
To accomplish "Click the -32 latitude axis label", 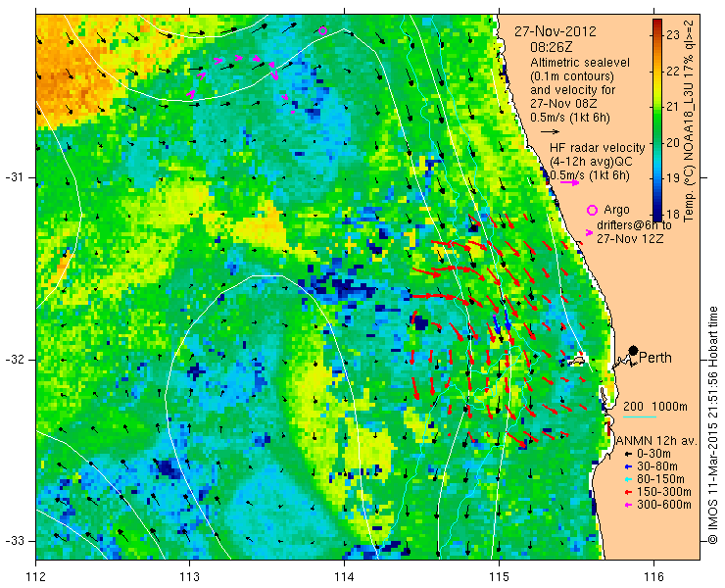I will 15,360.
